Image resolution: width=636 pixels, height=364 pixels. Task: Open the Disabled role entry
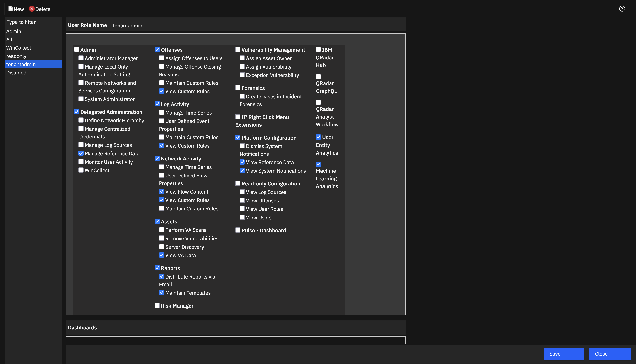point(16,72)
